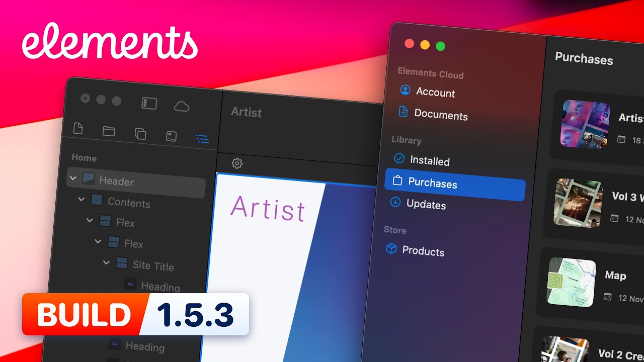Open Account in Elements Cloud sidebar
644x362 pixels.
point(435,93)
